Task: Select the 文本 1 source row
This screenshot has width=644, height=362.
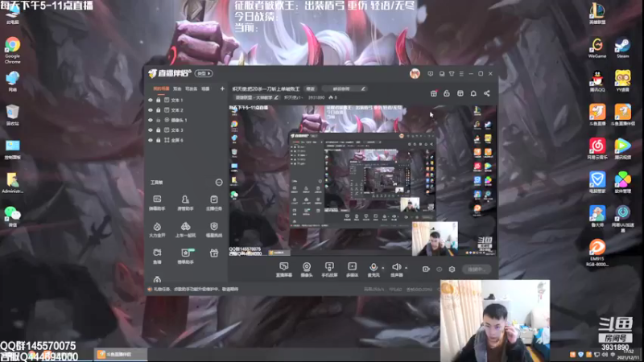Action: (186, 100)
